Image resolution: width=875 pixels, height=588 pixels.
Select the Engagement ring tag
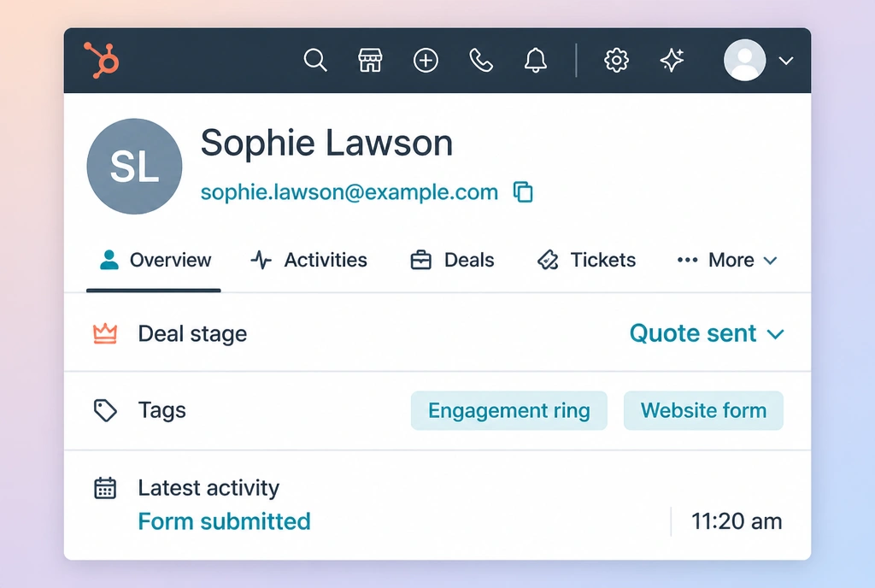point(509,410)
